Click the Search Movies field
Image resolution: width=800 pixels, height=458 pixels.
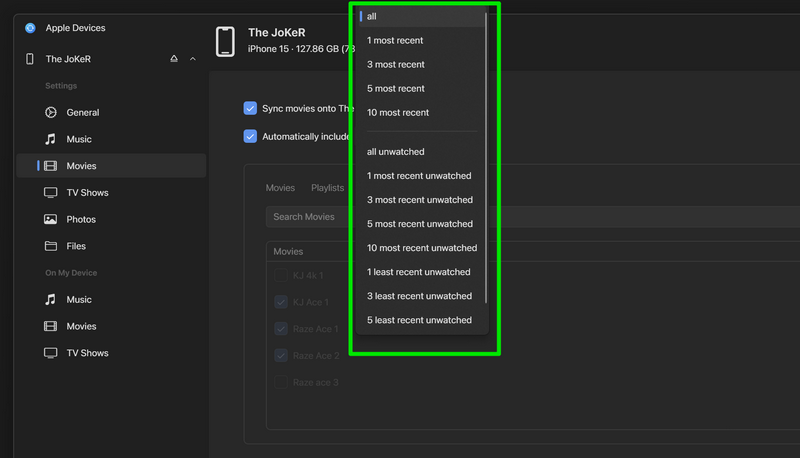308,217
